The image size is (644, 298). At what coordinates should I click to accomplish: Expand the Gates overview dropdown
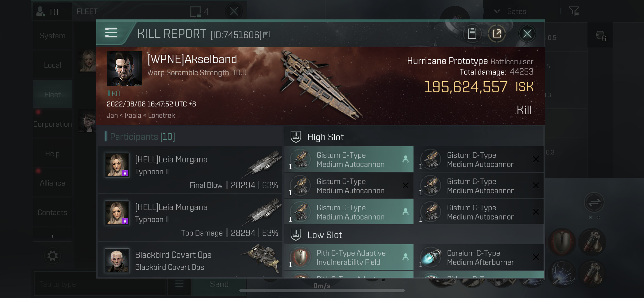tap(497, 11)
